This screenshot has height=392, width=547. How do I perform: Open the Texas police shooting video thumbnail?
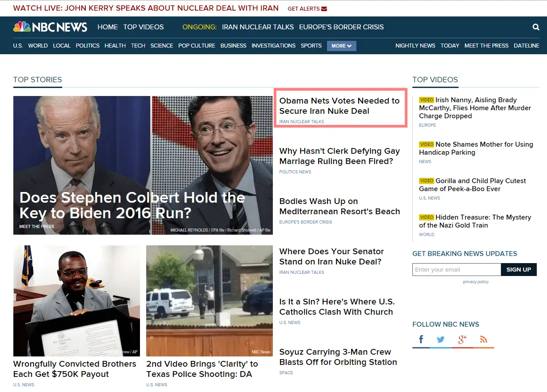tap(209, 301)
